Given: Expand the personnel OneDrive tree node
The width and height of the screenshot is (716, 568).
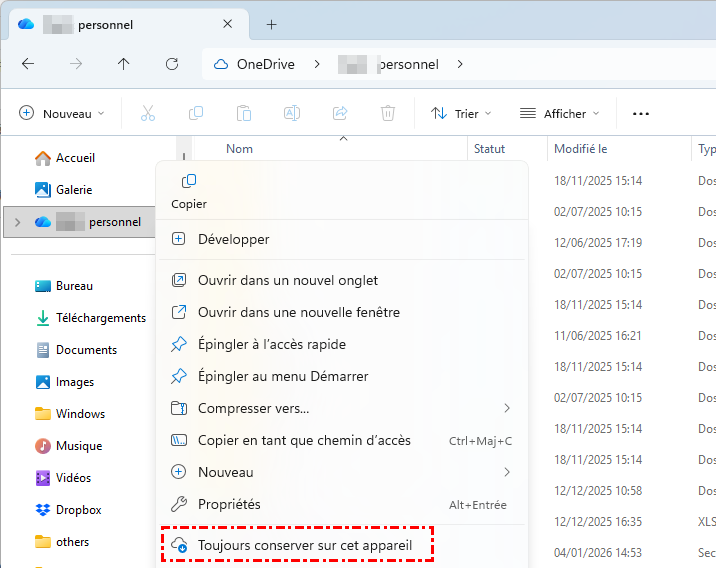Looking at the screenshot, I should (x=17, y=222).
